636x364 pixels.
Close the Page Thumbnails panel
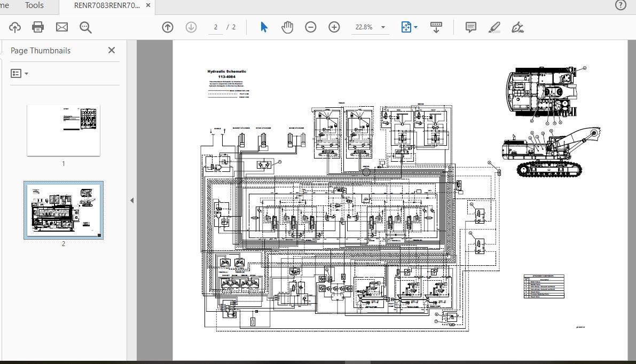[111, 50]
